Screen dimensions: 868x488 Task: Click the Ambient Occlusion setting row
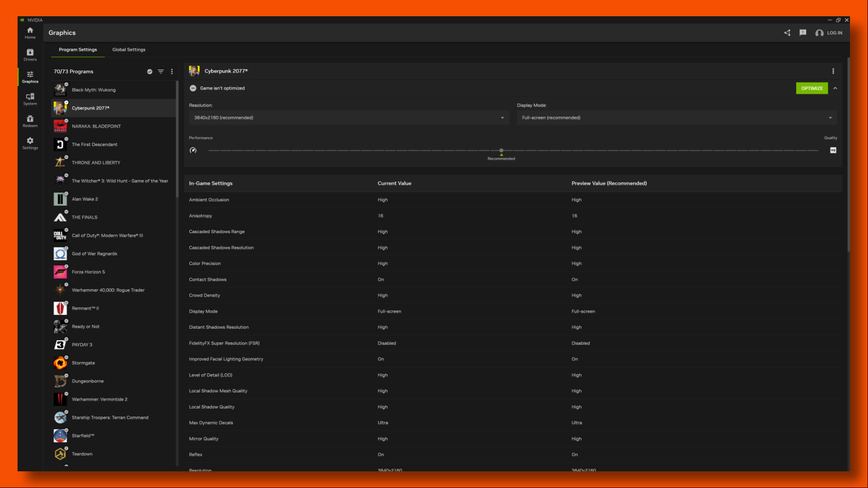[513, 200]
